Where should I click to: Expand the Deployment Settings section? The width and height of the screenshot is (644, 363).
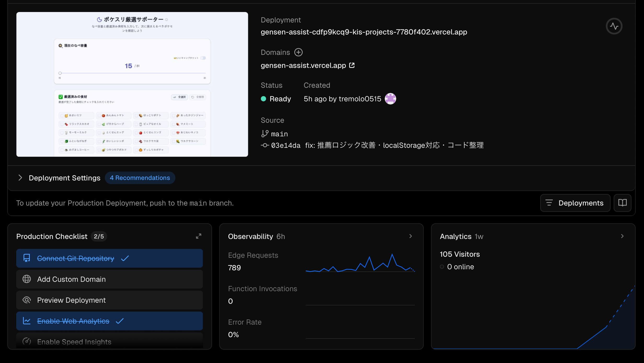click(x=20, y=178)
